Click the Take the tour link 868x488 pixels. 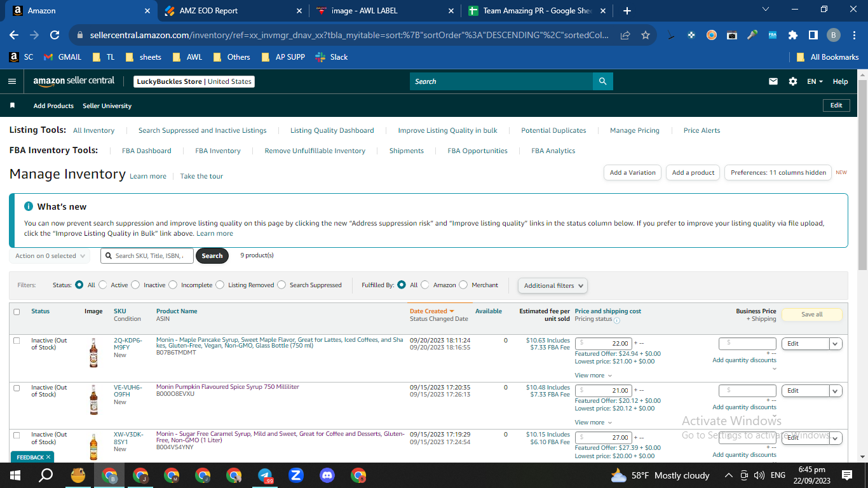201,176
